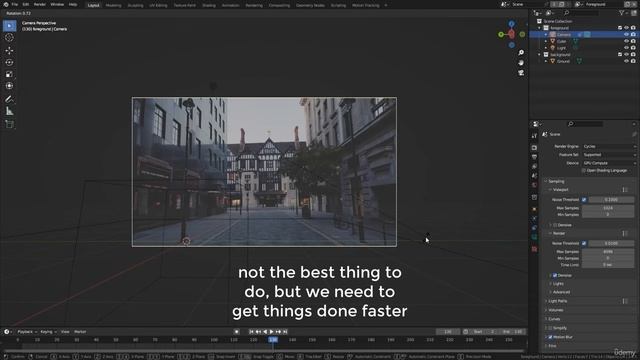Expand the Light Paths panel

tap(558, 301)
